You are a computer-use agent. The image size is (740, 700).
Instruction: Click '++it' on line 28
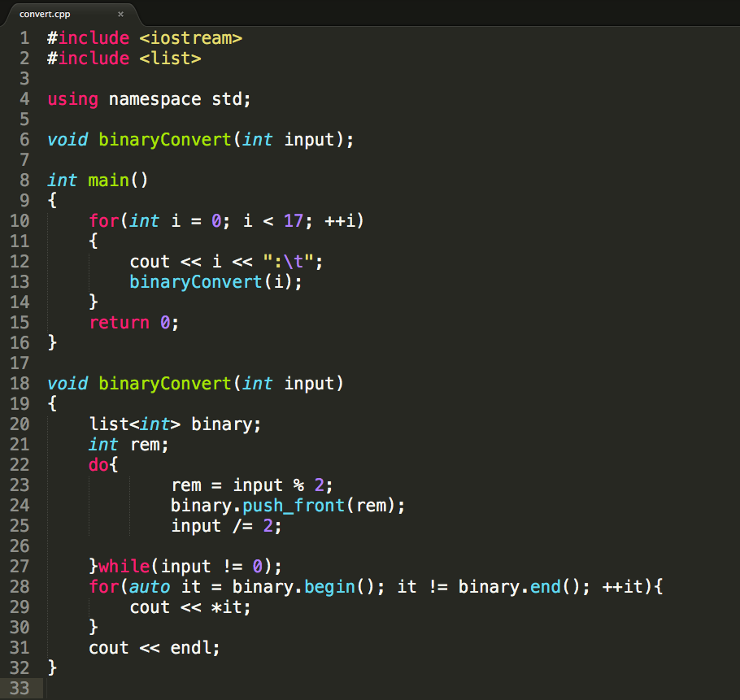click(x=622, y=587)
